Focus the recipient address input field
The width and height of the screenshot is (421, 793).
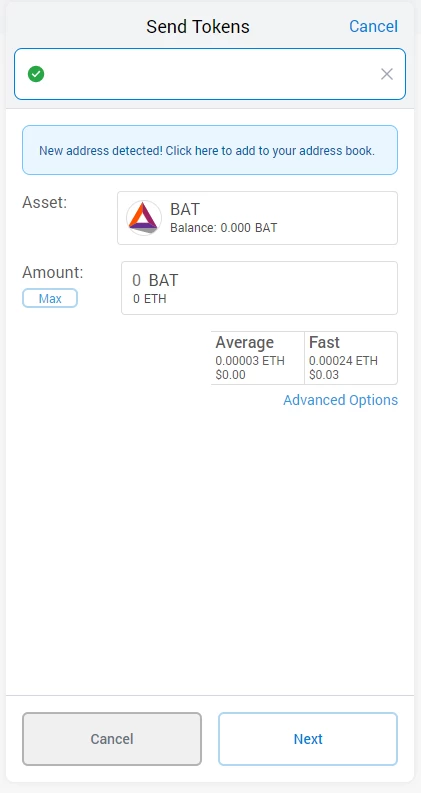210,74
